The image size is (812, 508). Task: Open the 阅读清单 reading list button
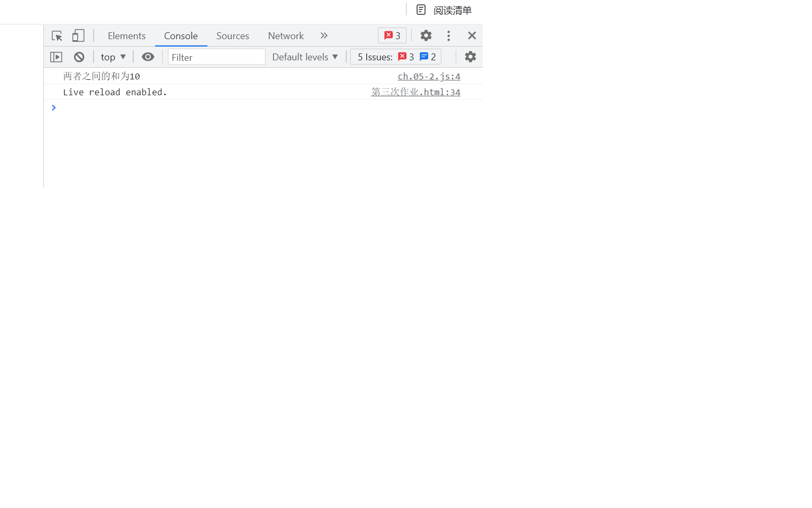click(444, 10)
